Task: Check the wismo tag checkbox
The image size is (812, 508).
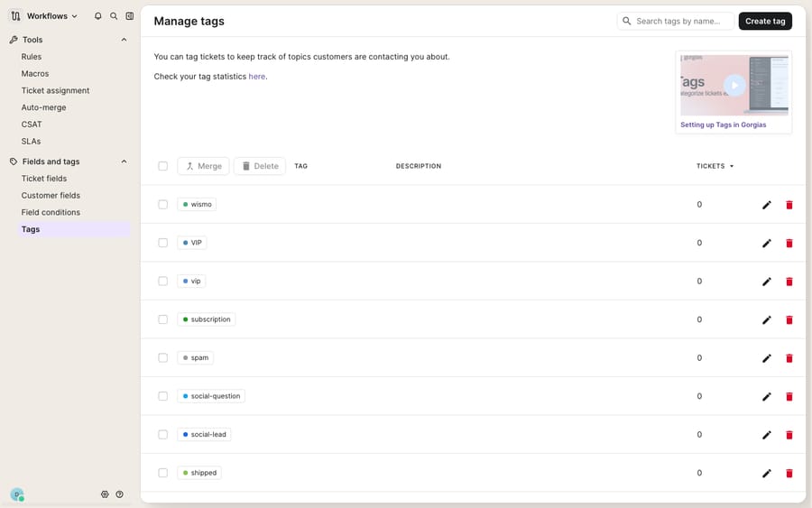Action: coord(162,205)
